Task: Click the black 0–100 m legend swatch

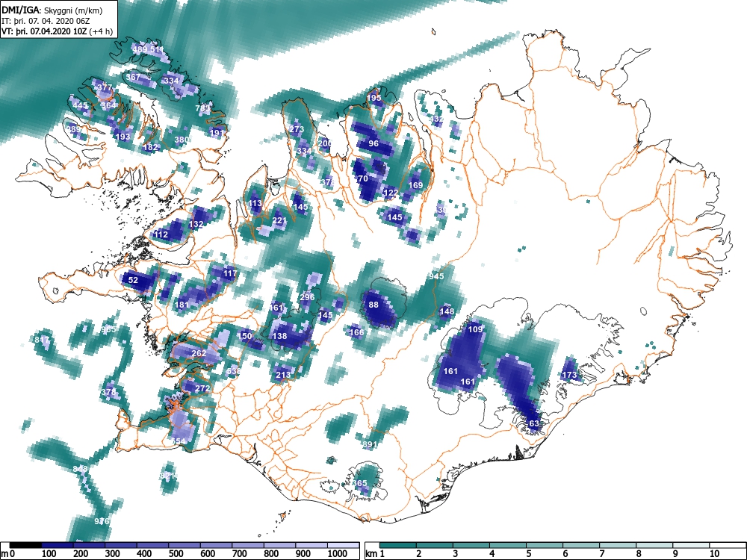Action: coord(25,545)
